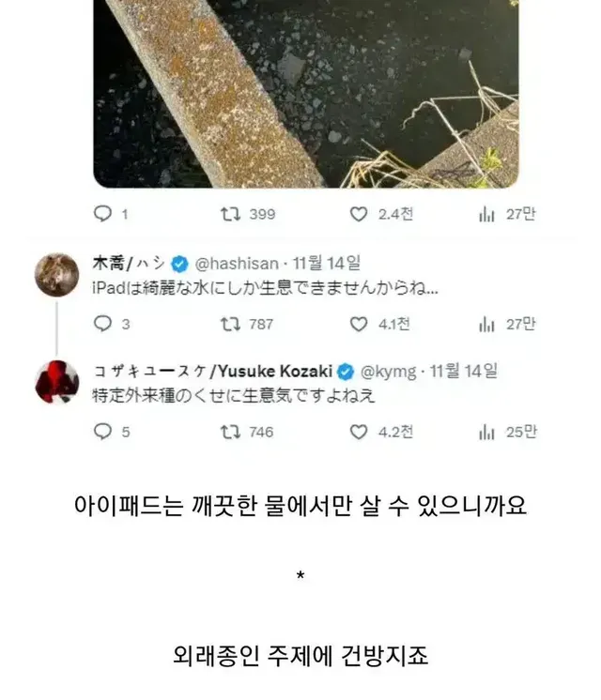The height and width of the screenshot is (700, 601).
Task: Click the reply icon under the photo tweet
Action: [x=102, y=214]
